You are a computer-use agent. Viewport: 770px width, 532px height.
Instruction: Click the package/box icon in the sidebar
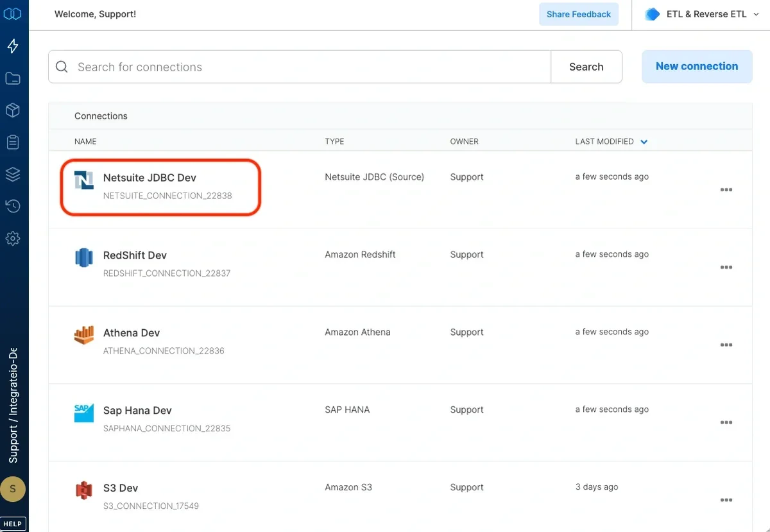tap(13, 110)
